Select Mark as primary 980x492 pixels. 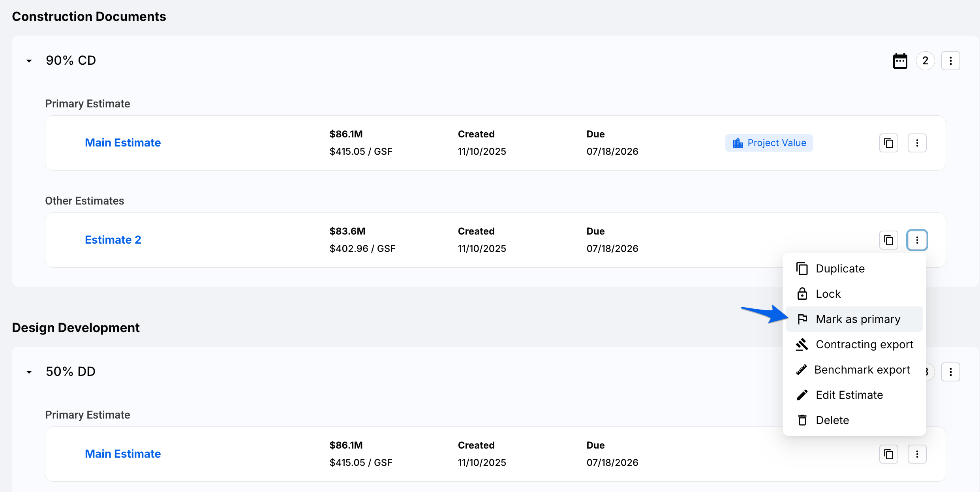858,319
